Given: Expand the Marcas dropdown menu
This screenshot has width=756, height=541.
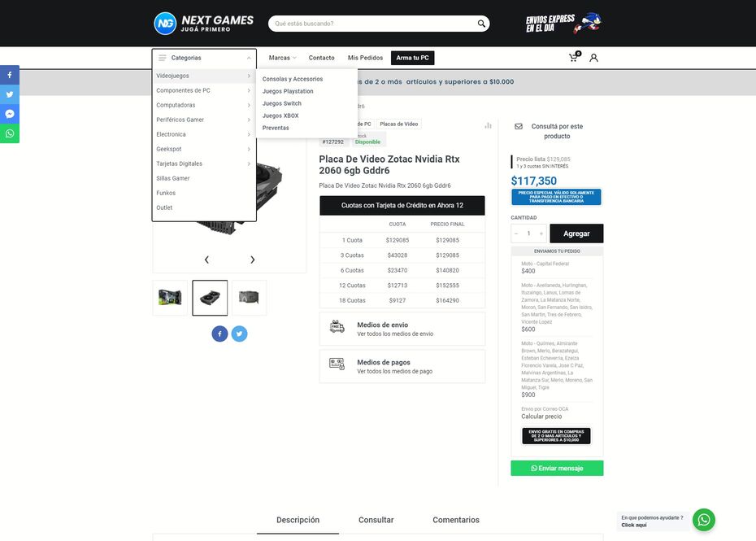Looking at the screenshot, I should tap(282, 58).
